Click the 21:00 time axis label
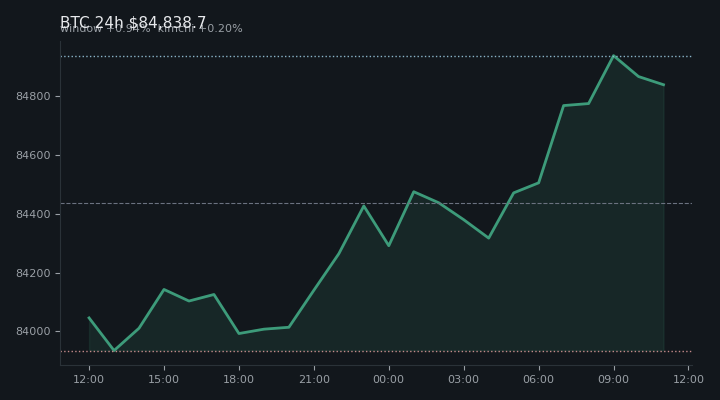Screen dimensions: 720x400 [314, 379]
